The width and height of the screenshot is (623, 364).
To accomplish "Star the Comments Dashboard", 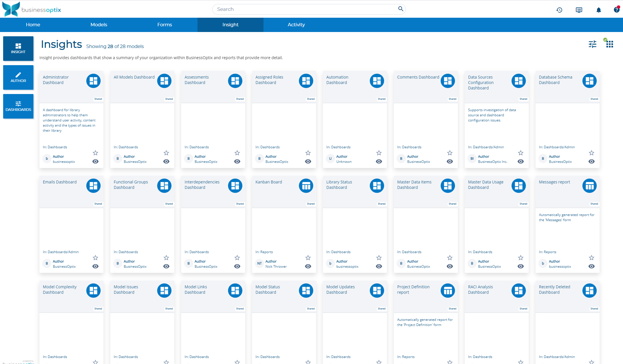I will click(x=450, y=153).
